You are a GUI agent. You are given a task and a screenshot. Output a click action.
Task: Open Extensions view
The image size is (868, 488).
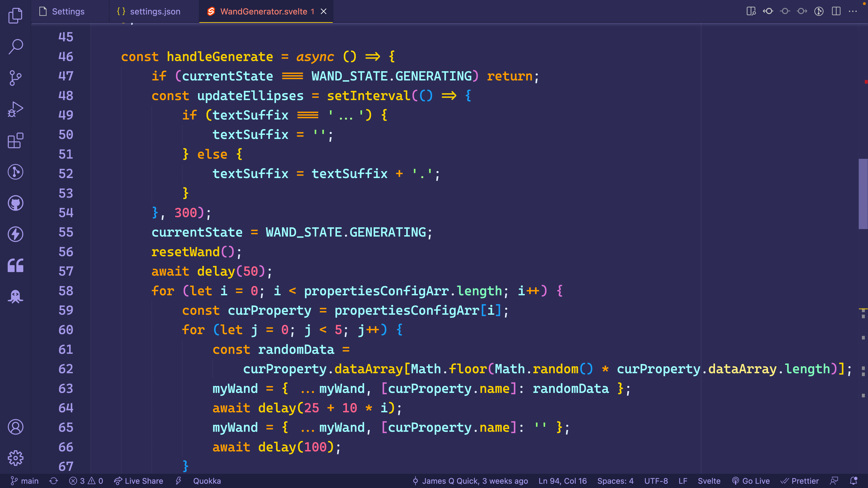point(16,141)
